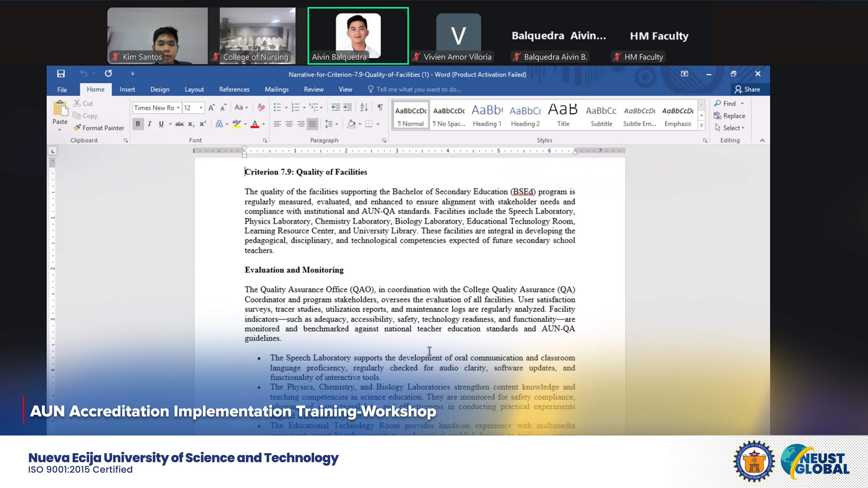Toggle Justify alignment
Screen dimensions: 868x488
pos(312,124)
